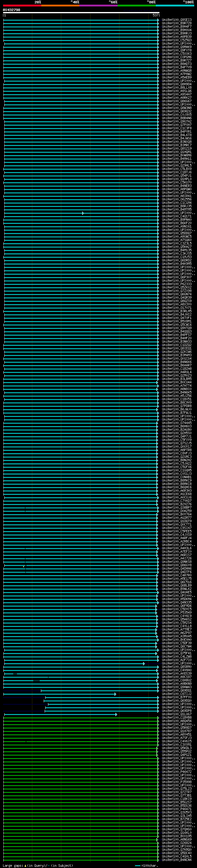Open hit UniRef100_A9PB39 label
Viewport: 197px width, 868px height.
pyautogui.click(x=177, y=37)
